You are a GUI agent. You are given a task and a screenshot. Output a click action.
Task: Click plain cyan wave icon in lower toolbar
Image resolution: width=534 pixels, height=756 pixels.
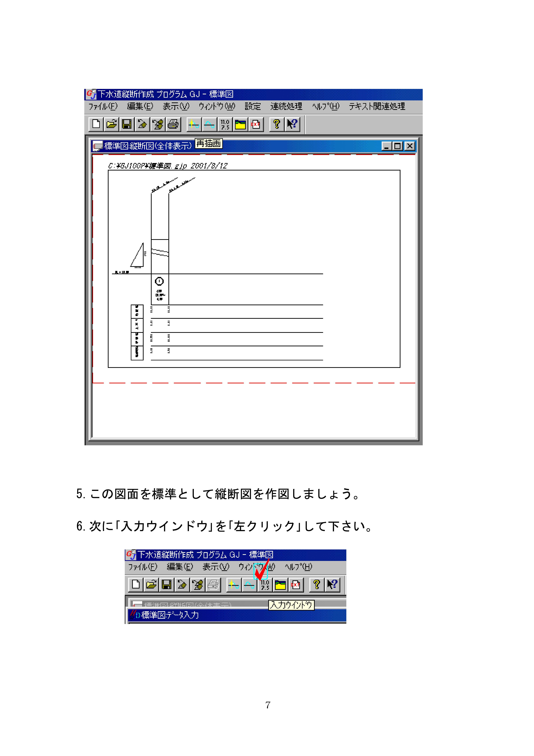[x=249, y=584]
